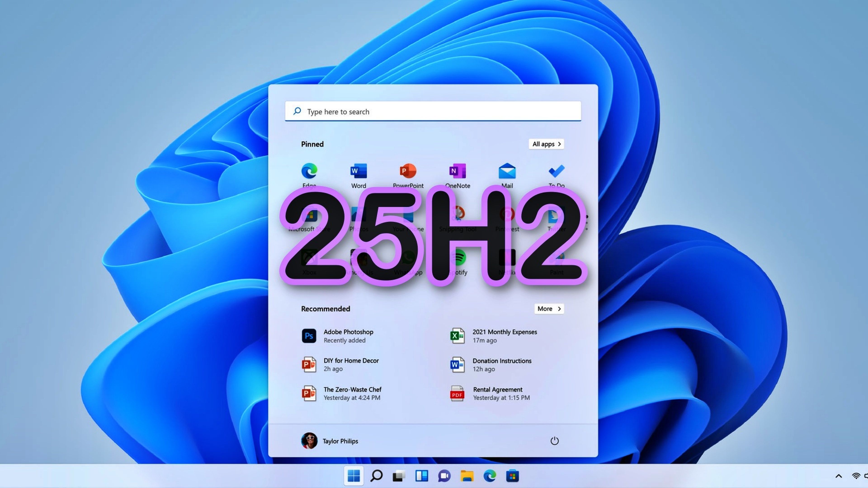Open the OneNote pinned app
Screen dimensions: 868x488
click(457, 171)
